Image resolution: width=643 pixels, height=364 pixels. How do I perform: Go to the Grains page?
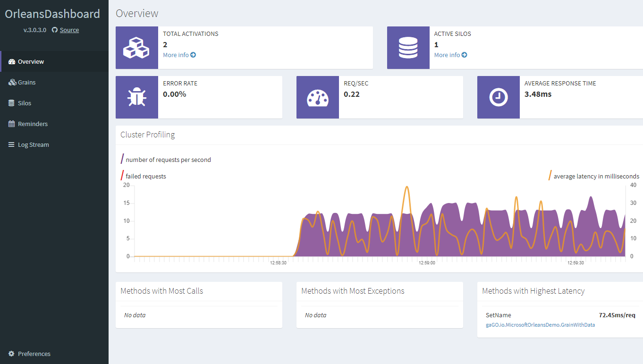click(54, 82)
